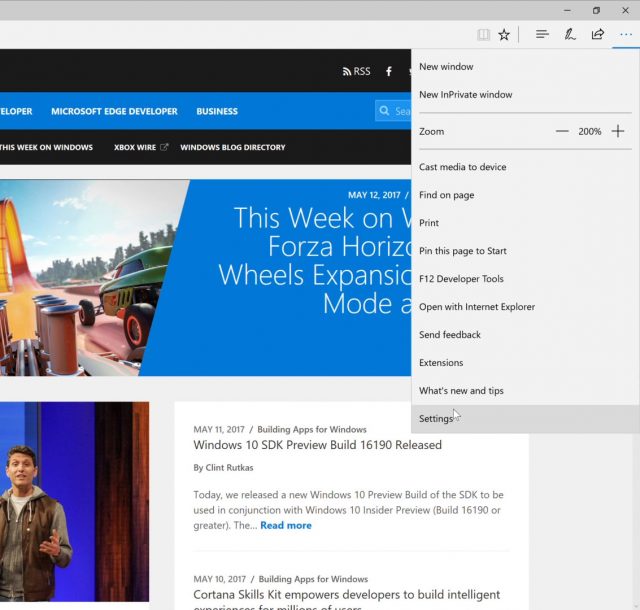
Task: Open Cortana Skills Kit article title
Action: (347, 599)
